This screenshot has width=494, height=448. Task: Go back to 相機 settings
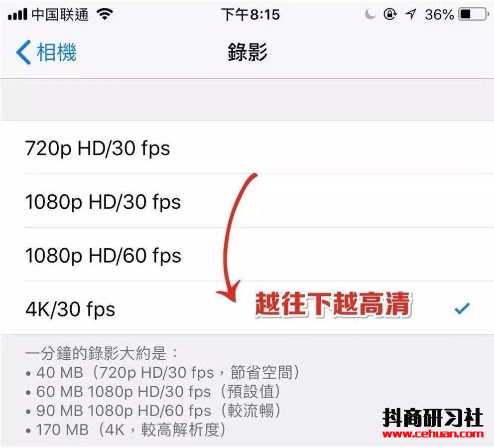click(46, 52)
